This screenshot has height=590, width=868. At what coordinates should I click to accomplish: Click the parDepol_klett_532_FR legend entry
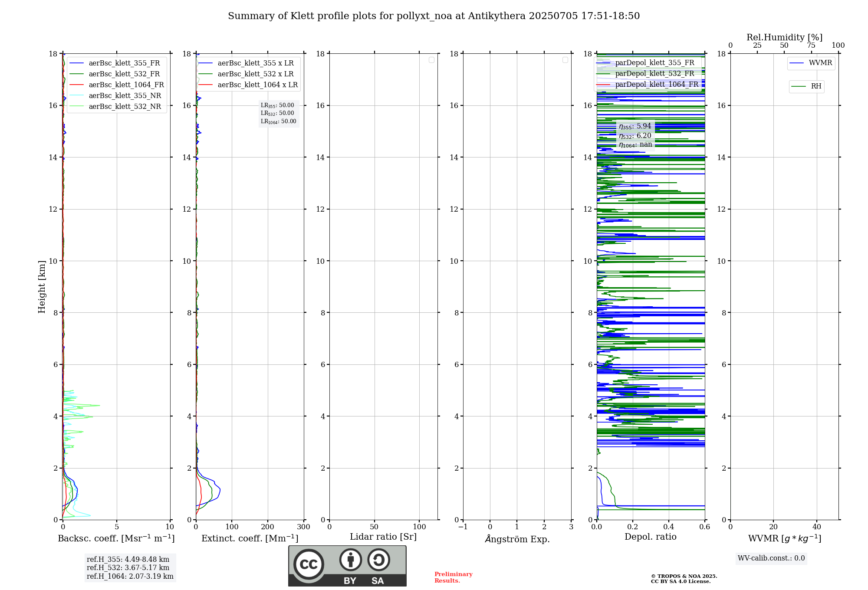654,73
